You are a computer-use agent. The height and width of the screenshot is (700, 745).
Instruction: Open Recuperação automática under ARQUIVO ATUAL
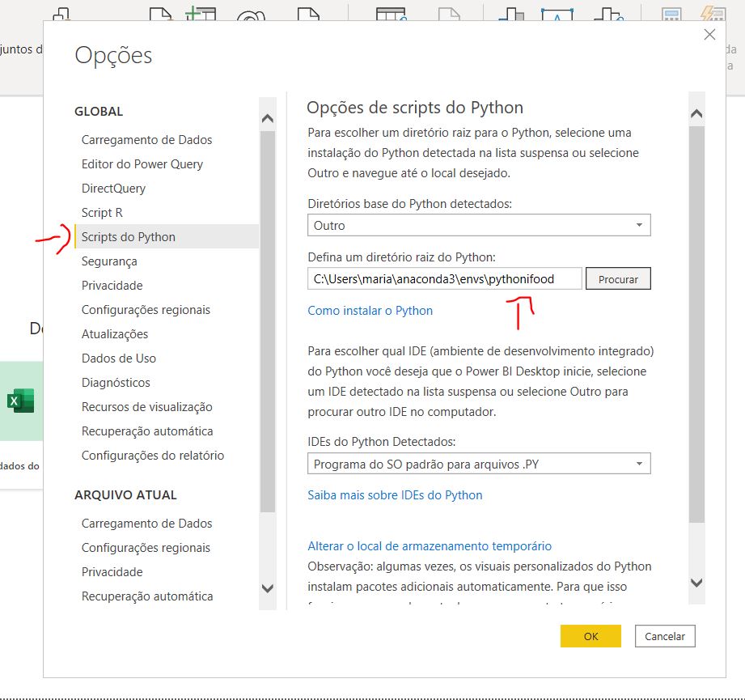pos(147,596)
